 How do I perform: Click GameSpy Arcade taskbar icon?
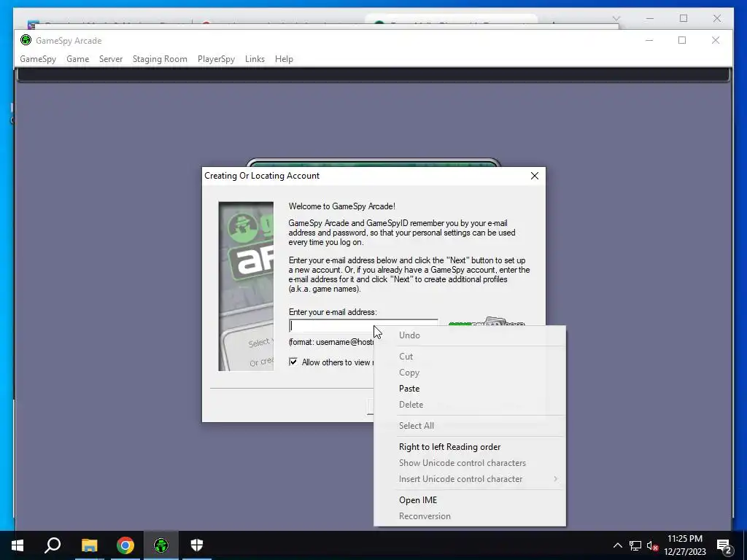pos(161,545)
